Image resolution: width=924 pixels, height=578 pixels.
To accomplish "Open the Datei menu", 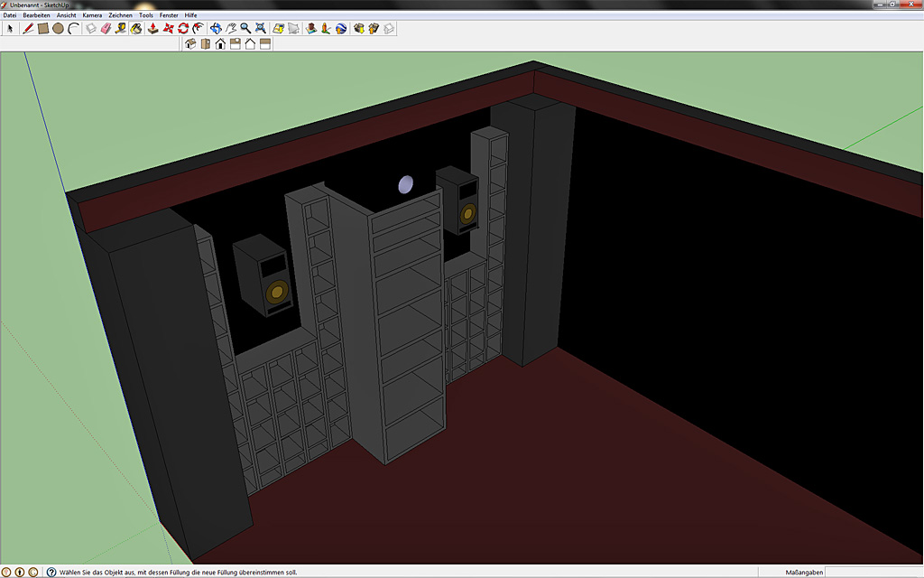I will 10,15.
